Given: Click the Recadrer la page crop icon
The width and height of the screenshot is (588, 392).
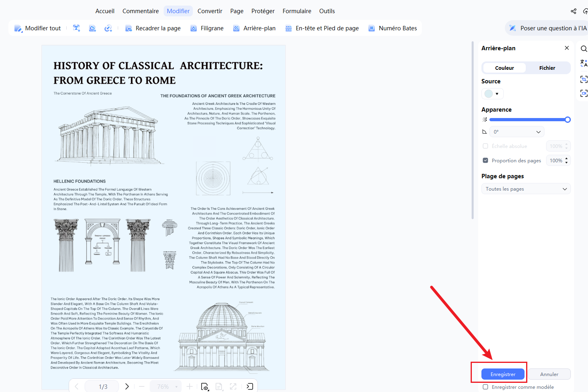Looking at the screenshot, I should (129, 28).
